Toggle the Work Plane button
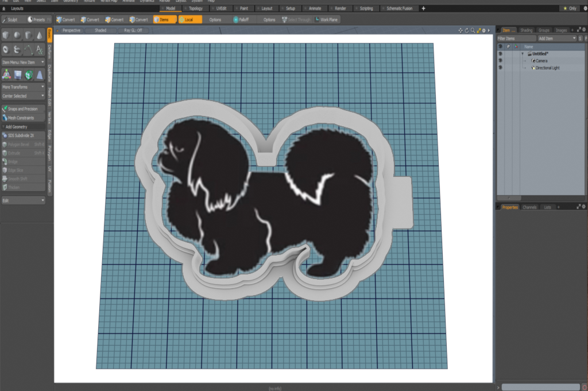The width and height of the screenshot is (588, 391). click(326, 20)
